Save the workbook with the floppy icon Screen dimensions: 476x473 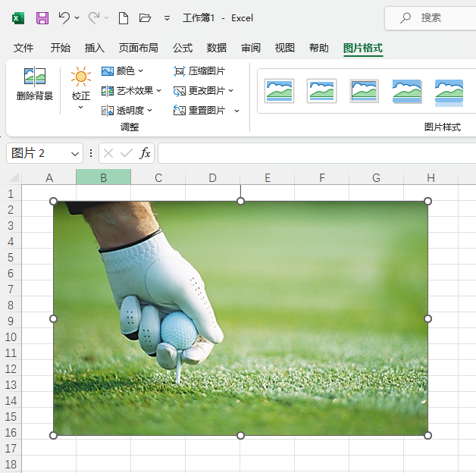tap(42, 18)
